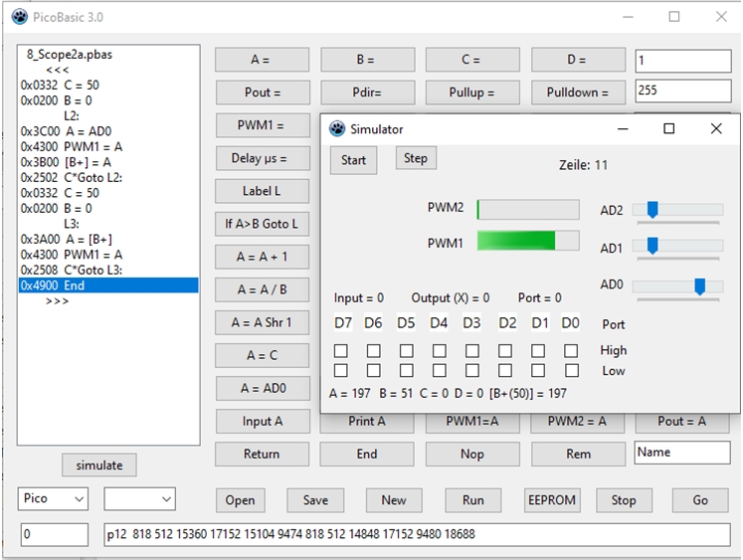The image size is (743, 560).
Task: Insert the 'If A>B Goto L' command
Action: point(261,224)
